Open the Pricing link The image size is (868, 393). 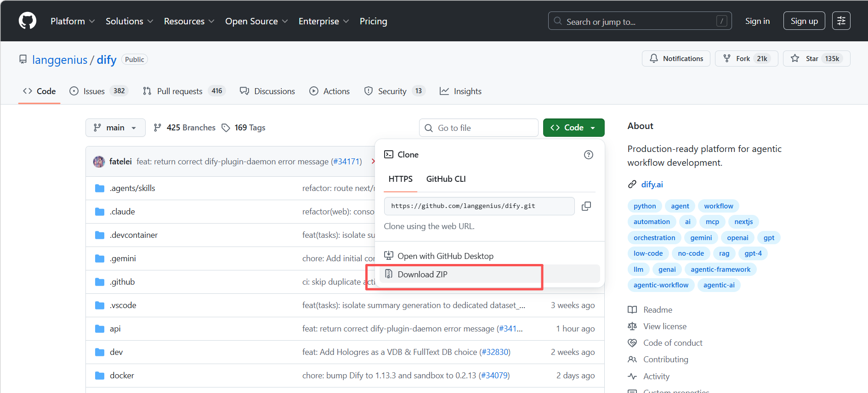click(x=373, y=21)
